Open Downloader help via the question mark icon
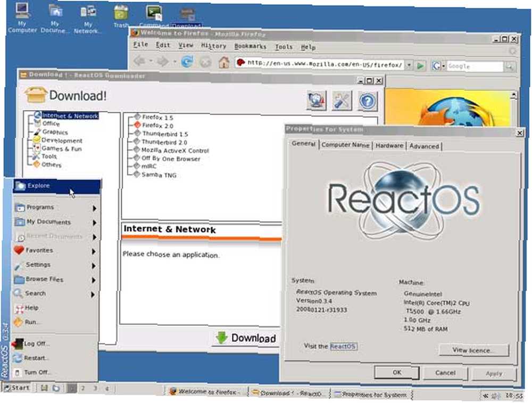 click(368, 101)
